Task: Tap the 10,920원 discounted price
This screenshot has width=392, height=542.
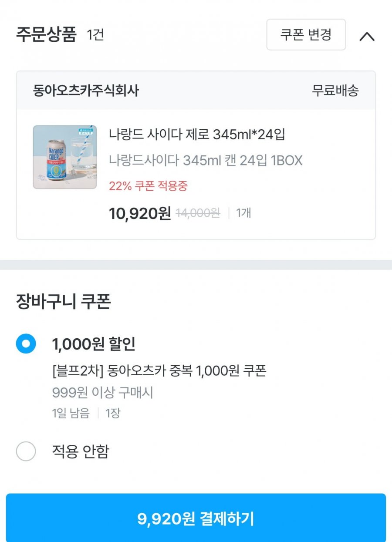Action: tap(140, 213)
